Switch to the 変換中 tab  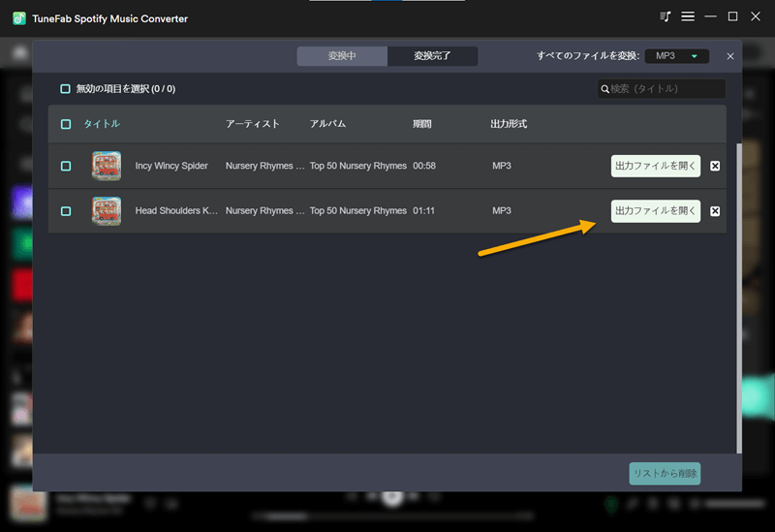342,56
